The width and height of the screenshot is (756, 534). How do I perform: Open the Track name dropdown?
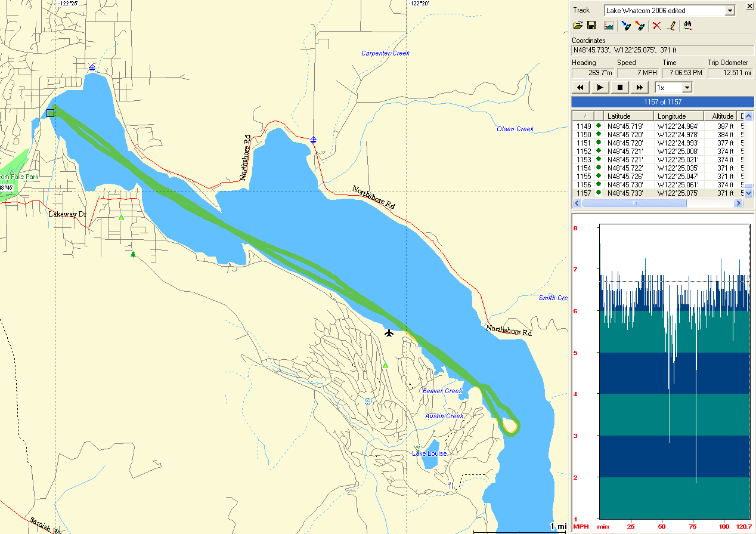730,11
